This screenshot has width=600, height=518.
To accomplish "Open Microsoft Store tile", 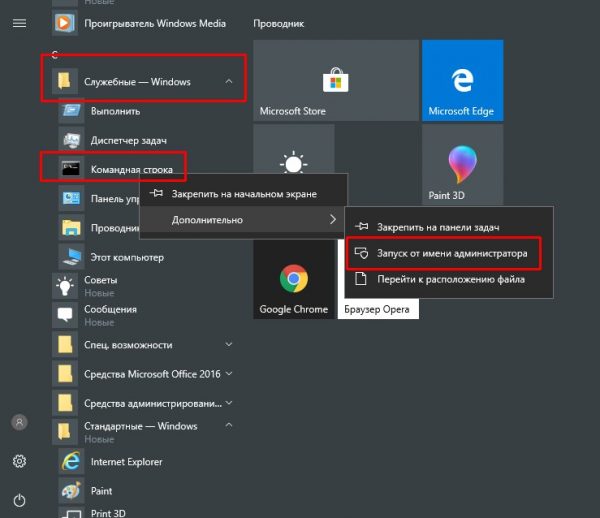I will click(x=336, y=80).
